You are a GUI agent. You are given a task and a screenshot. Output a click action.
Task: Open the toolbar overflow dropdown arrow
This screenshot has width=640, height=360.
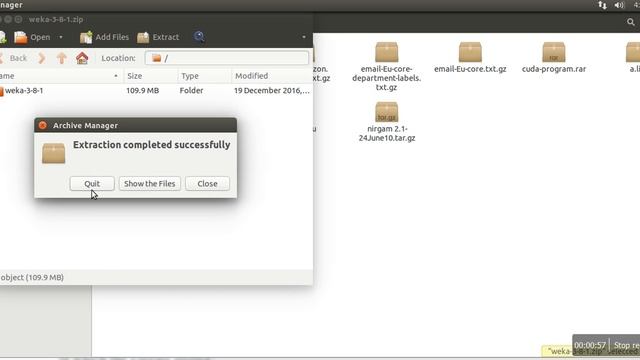click(304, 37)
